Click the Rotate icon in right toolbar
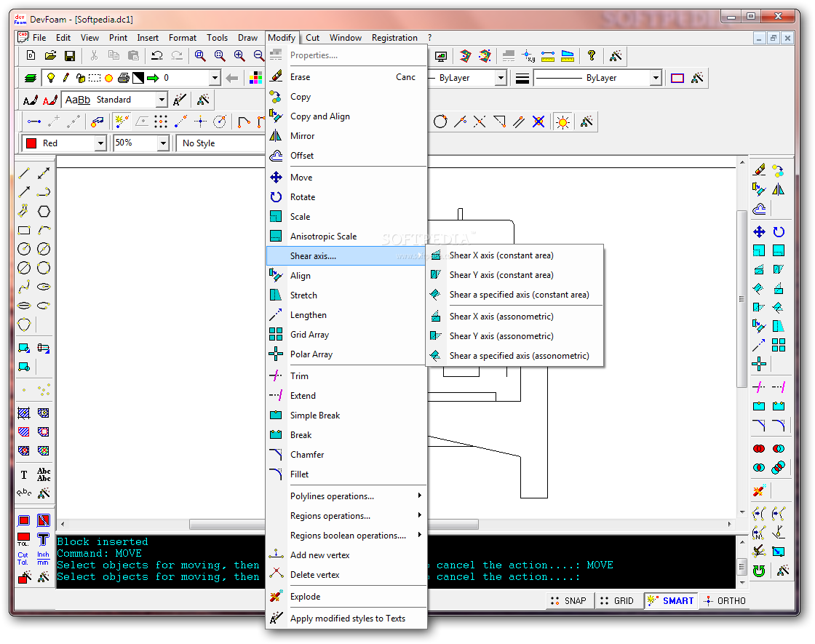The image size is (815, 644). 778,232
